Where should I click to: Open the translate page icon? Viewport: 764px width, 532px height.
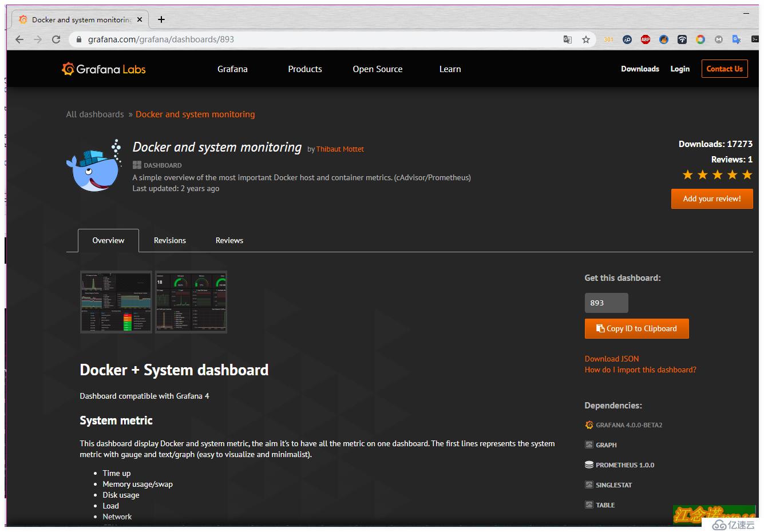click(568, 39)
